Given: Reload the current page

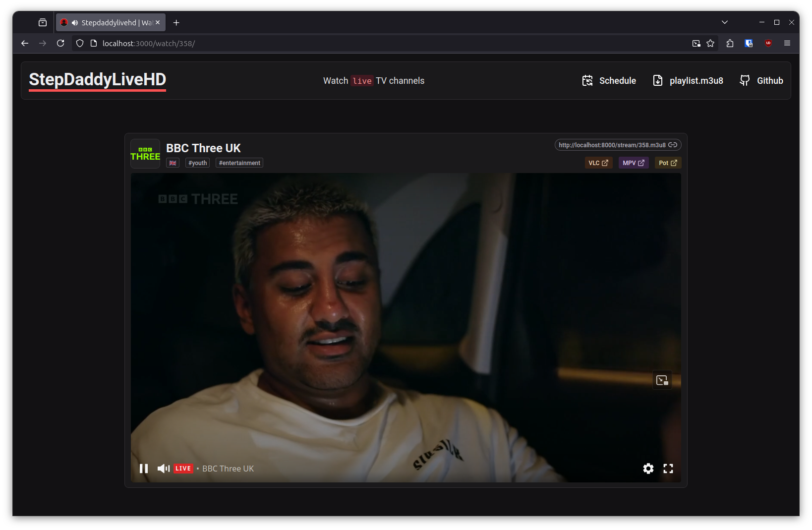Looking at the screenshot, I should pos(60,43).
